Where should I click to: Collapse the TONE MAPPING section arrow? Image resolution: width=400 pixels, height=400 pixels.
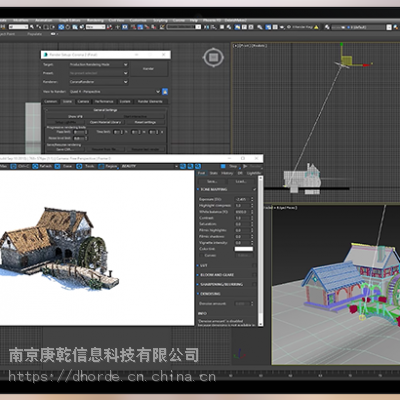(198, 189)
